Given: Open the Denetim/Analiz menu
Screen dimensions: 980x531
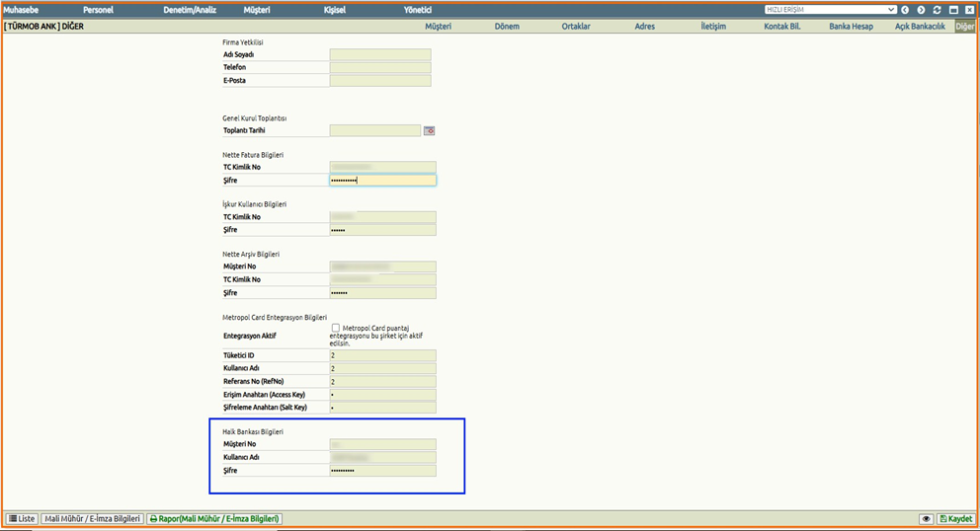Looking at the screenshot, I should 190,10.
